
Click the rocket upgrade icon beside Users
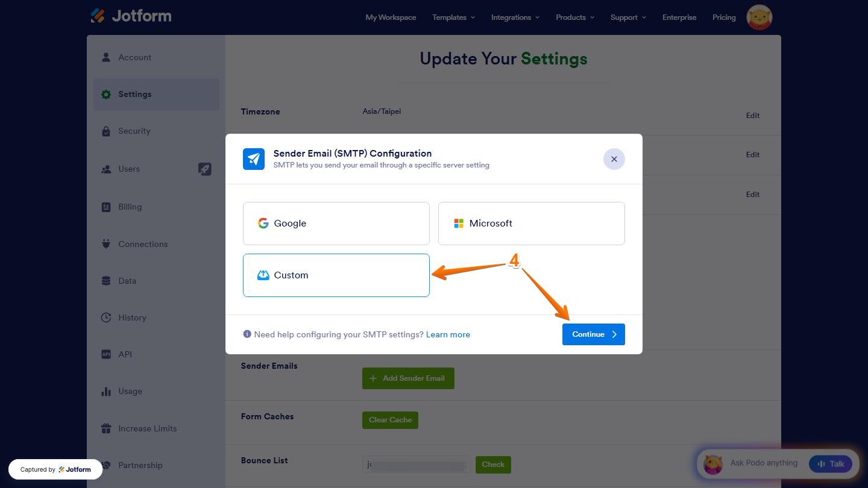[x=205, y=169]
